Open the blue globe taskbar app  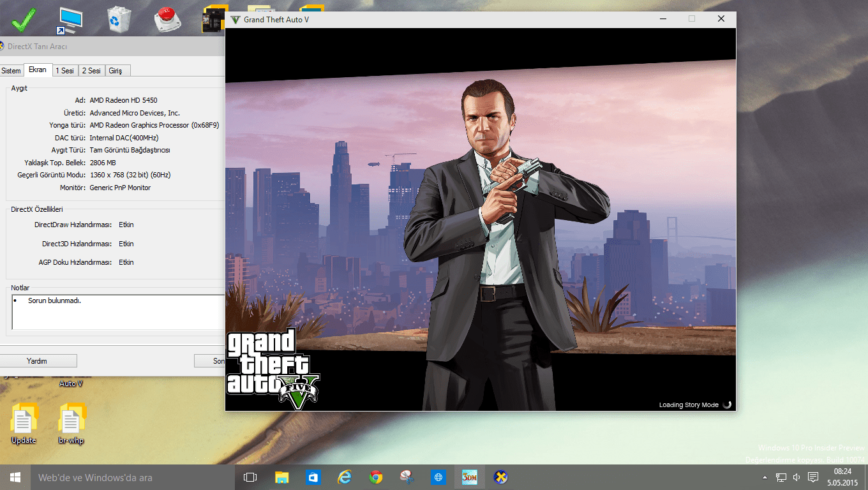pos(438,477)
